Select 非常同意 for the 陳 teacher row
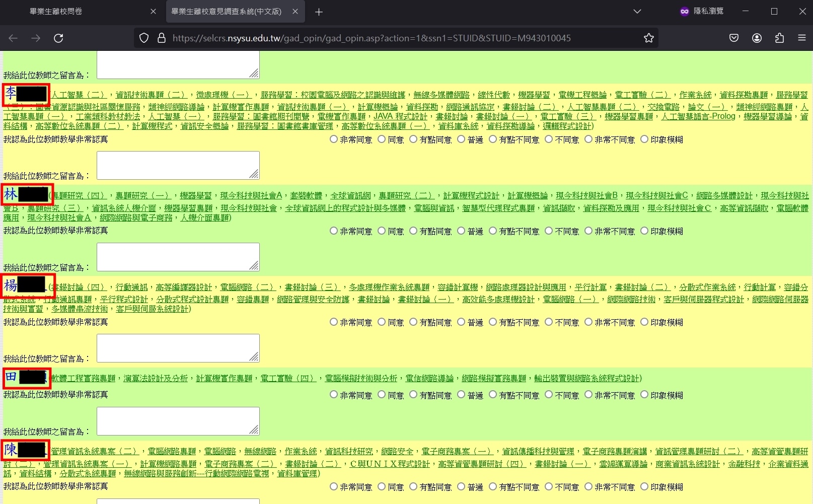This screenshot has width=813, height=504. pyautogui.click(x=334, y=487)
